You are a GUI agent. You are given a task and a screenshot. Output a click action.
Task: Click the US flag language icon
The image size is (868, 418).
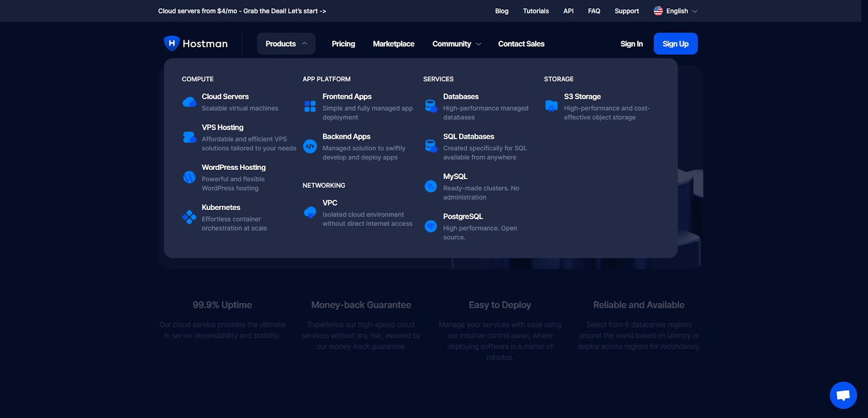click(x=658, y=11)
